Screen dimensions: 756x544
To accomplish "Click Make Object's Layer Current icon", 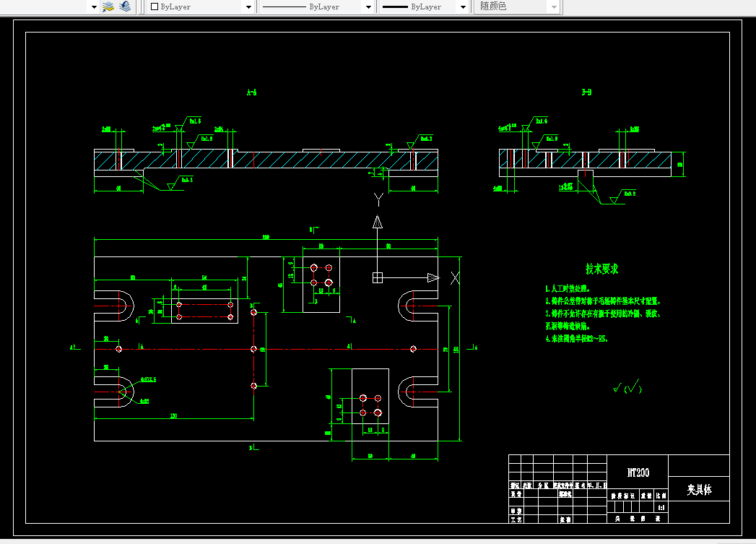I will (108, 7).
